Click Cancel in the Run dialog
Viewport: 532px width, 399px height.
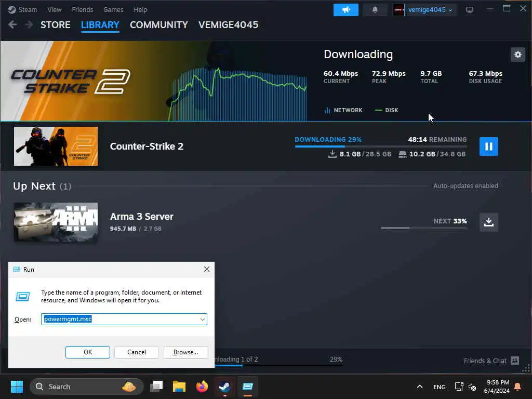(x=137, y=352)
